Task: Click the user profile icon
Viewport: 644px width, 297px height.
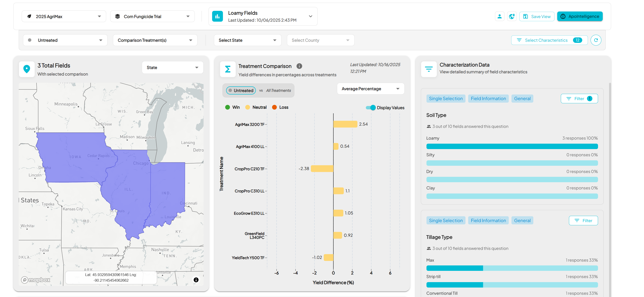Action: (x=499, y=16)
